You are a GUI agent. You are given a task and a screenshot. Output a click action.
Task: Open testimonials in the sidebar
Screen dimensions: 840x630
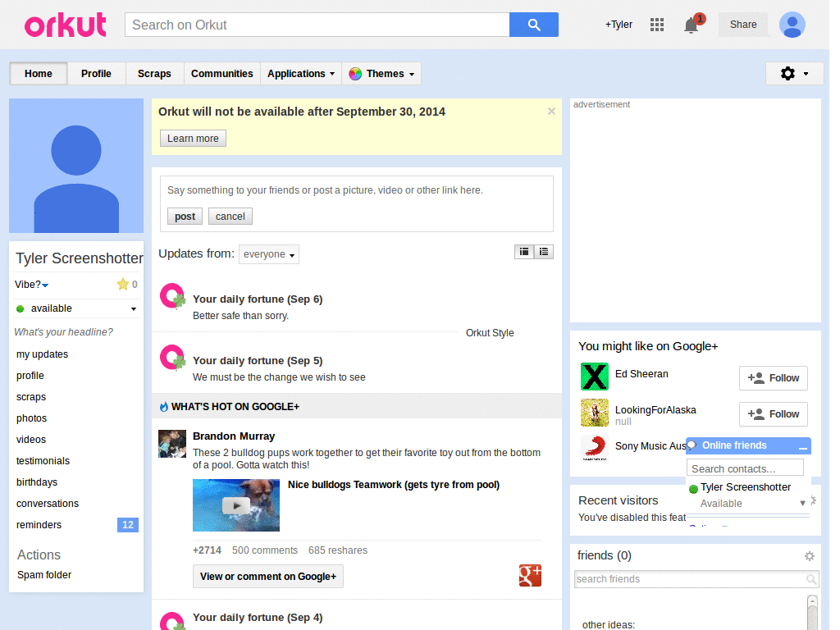[x=43, y=461]
